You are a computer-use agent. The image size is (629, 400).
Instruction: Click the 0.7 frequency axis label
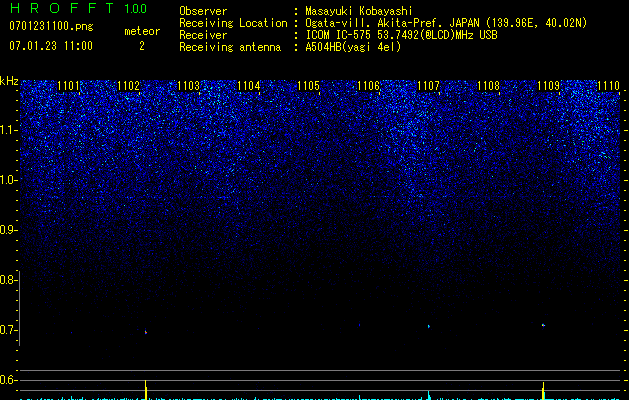(7, 330)
